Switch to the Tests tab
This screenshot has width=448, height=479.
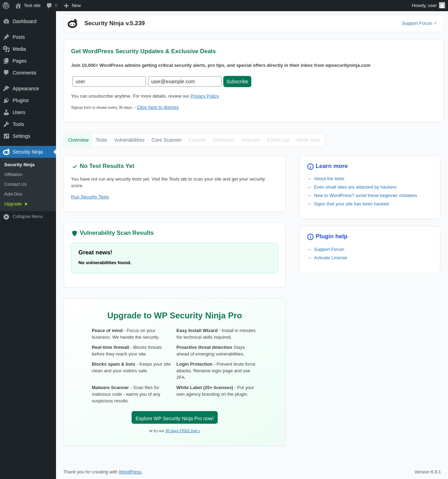click(x=101, y=140)
